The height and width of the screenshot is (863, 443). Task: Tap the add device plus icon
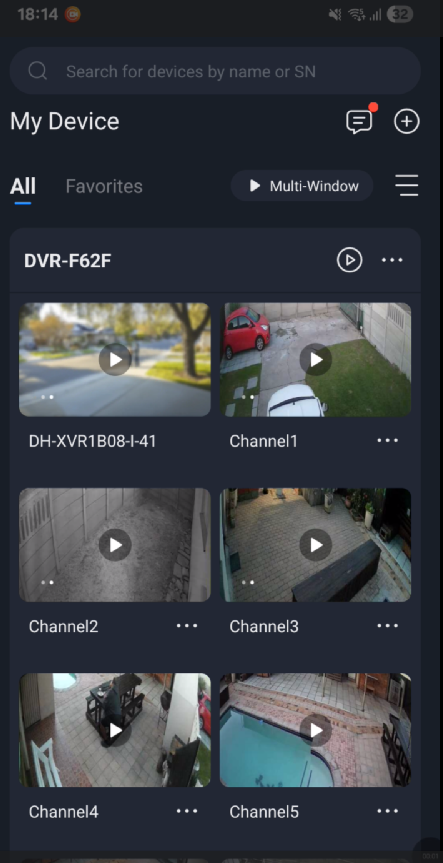click(407, 122)
